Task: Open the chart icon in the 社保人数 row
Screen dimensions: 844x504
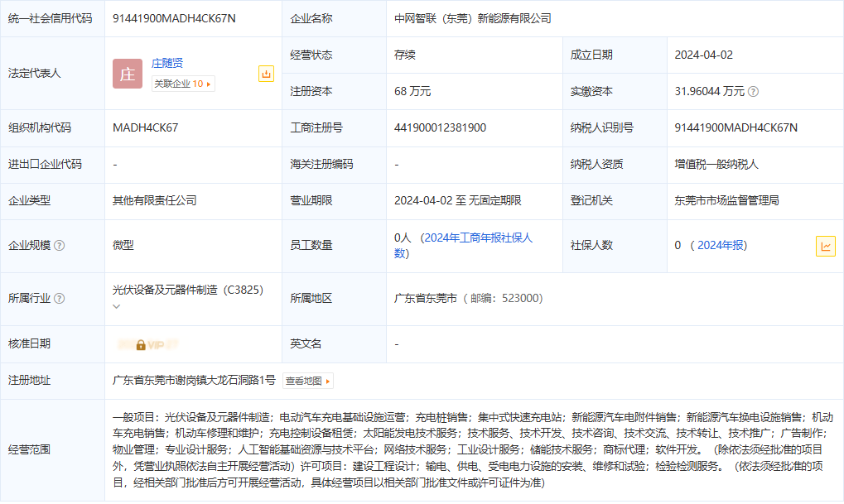Action: click(825, 247)
